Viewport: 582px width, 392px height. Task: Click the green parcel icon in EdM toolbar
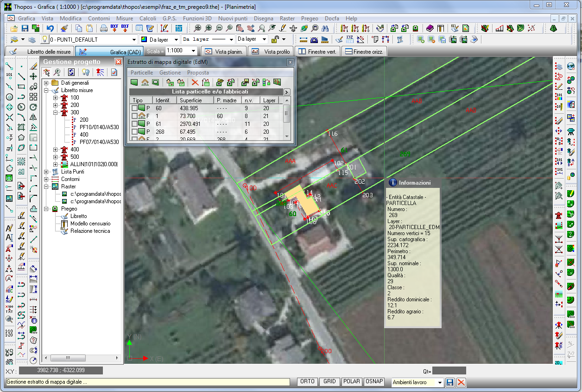click(x=134, y=82)
